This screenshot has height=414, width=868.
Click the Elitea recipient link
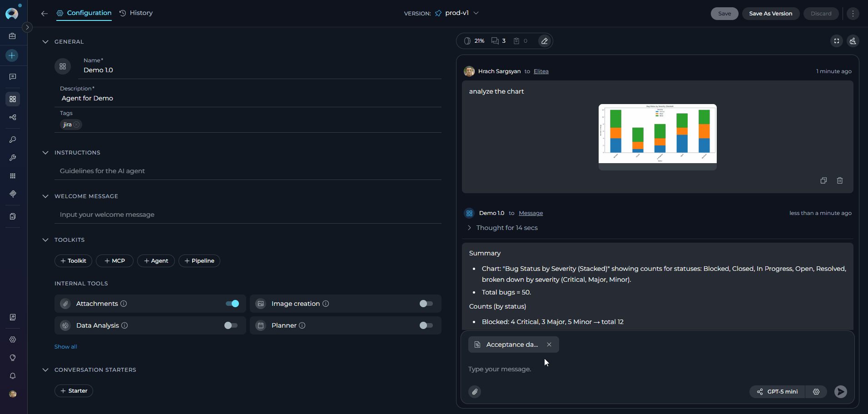[x=541, y=71]
